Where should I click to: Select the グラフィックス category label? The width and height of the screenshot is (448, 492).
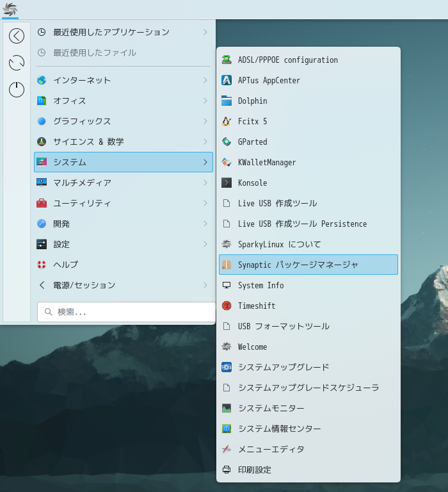coord(82,121)
